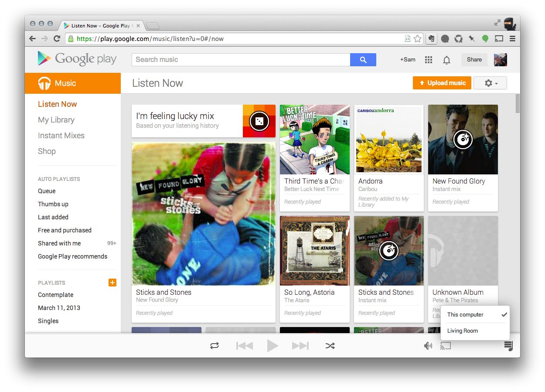Expand the settings gear dropdown
The height and width of the screenshot is (392, 545).
[x=490, y=83]
